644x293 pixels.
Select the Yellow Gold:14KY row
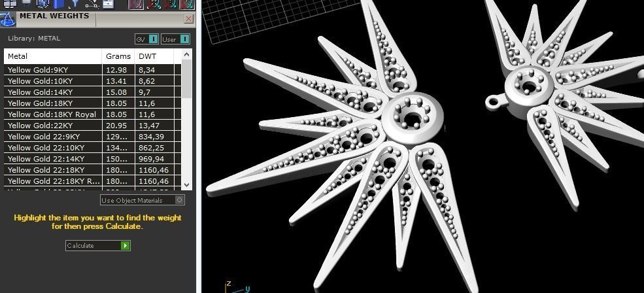92,92
